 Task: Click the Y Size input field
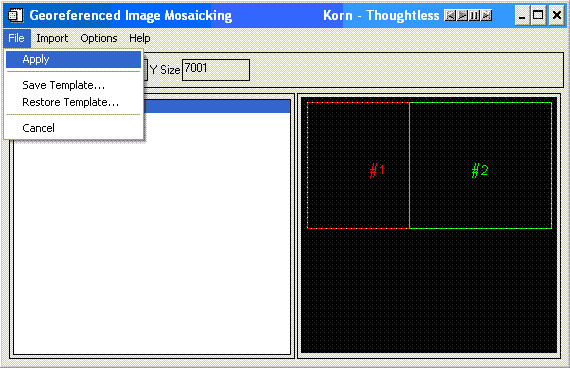pos(216,70)
